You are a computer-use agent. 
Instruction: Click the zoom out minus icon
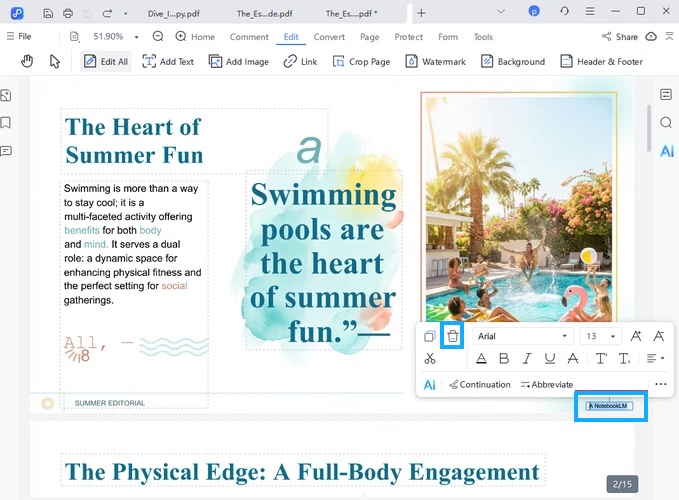point(158,37)
